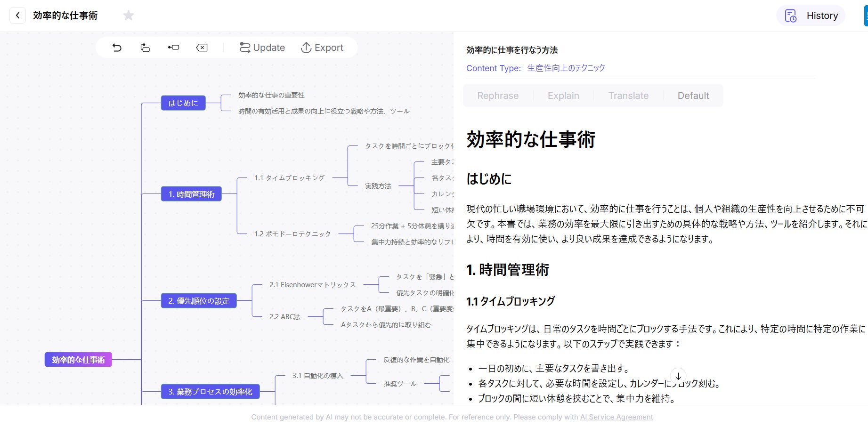Select the 2. 優先順位の設定 node

[x=199, y=301]
